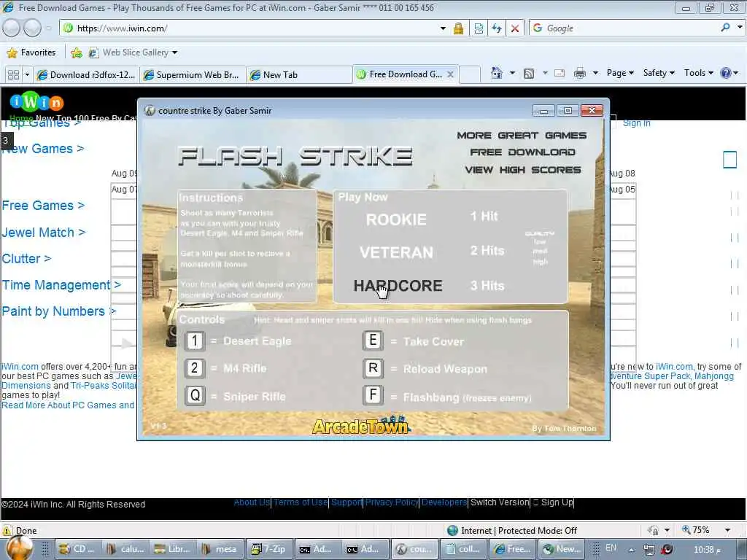
Task: Click MORE GREAT GAMES in game
Action: pyautogui.click(x=522, y=136)
